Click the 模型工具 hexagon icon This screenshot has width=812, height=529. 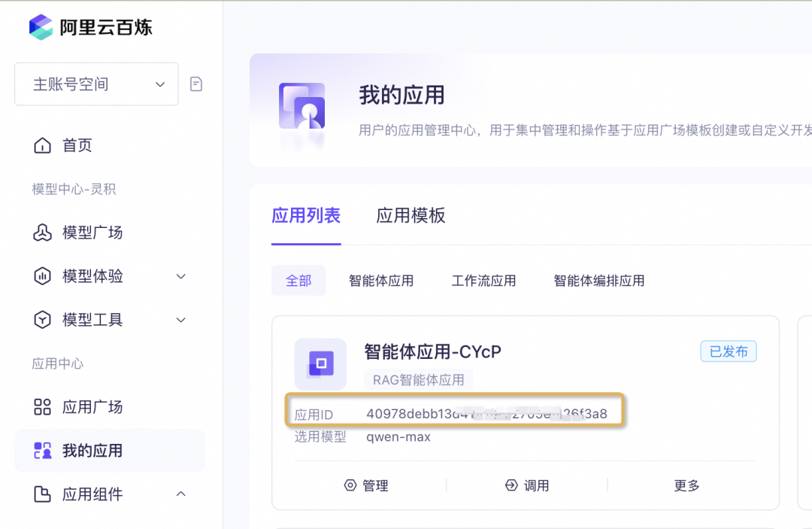(x=41, y=319)
